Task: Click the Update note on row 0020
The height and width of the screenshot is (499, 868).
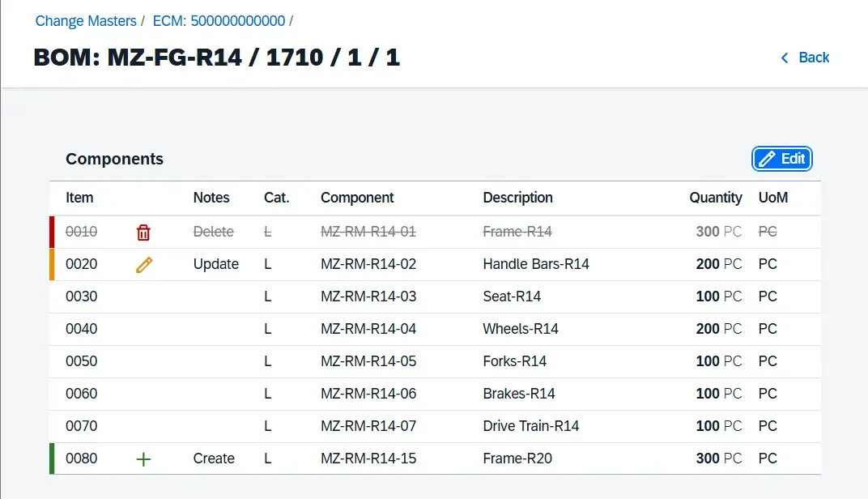Action: (x=215, y=264)
